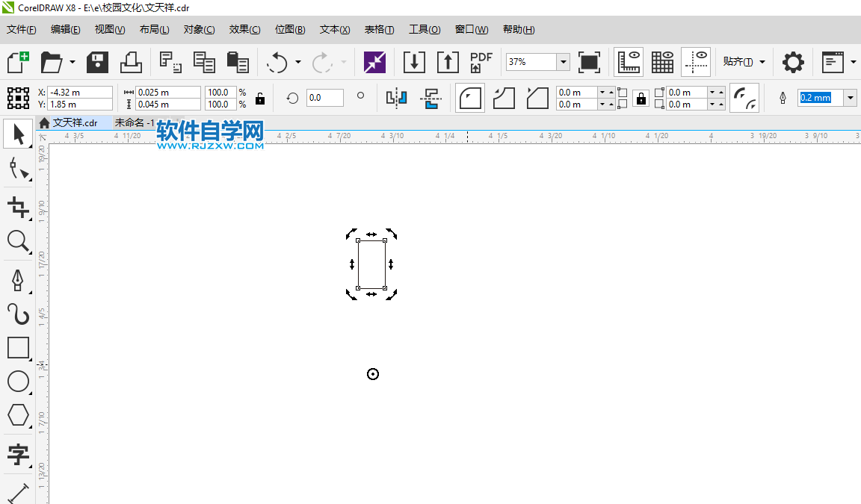Screen dimensions: 861x504
Task: Switch to the 未命名-1 document tab
Action: coord(135,122)
